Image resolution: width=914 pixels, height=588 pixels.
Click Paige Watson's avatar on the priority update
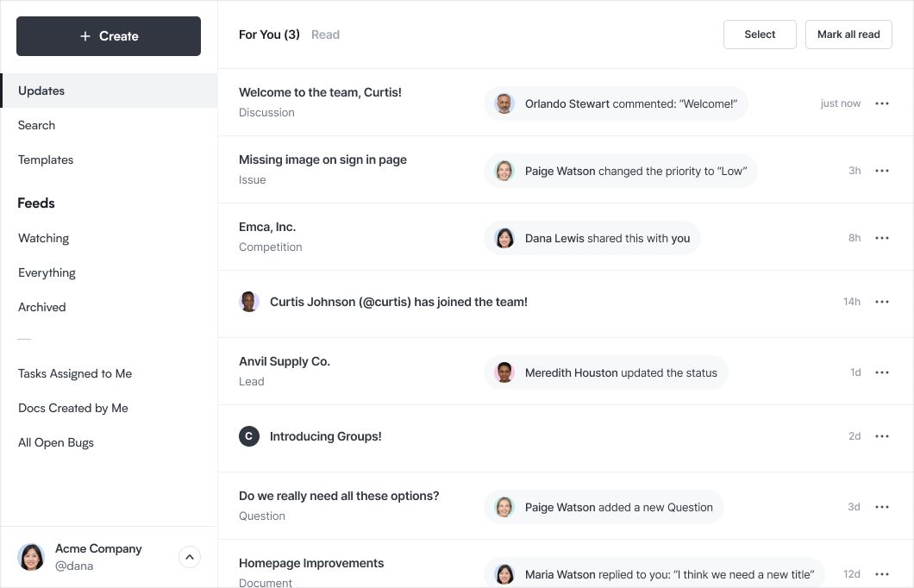pos(504,171)
